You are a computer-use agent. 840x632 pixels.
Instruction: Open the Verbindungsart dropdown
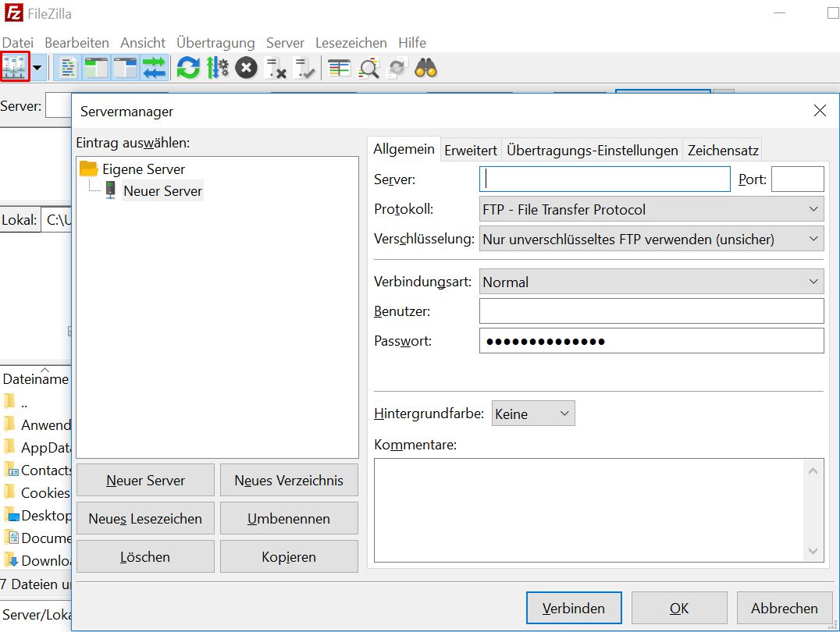pos(651,282)
